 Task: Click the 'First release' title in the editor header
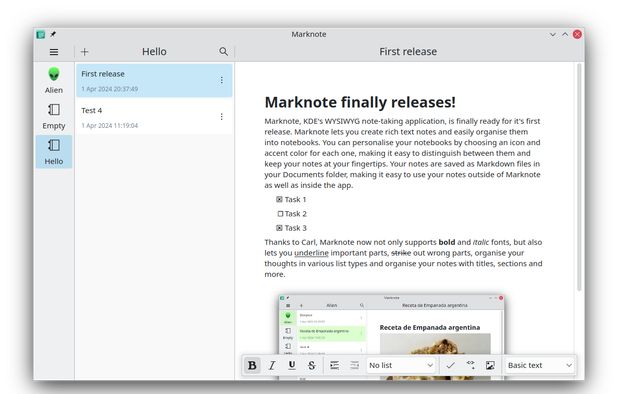coord(408,52)
